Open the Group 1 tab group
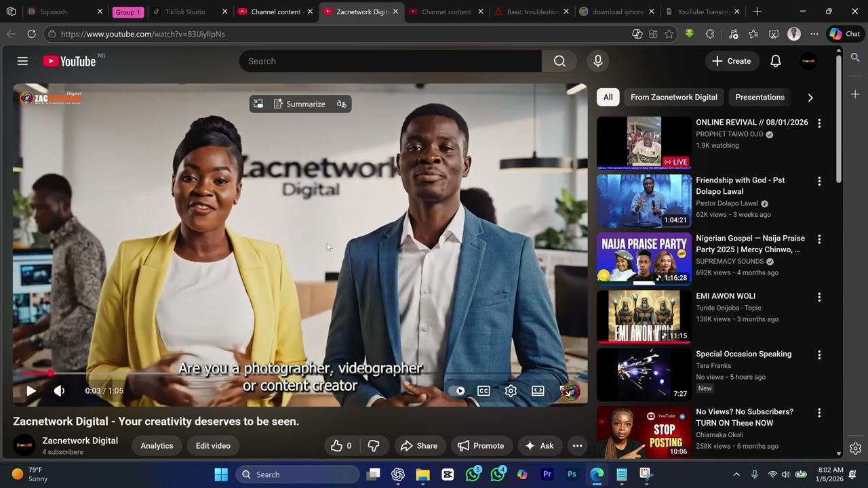This screenshot has height=488, width=868. point(127,12)
